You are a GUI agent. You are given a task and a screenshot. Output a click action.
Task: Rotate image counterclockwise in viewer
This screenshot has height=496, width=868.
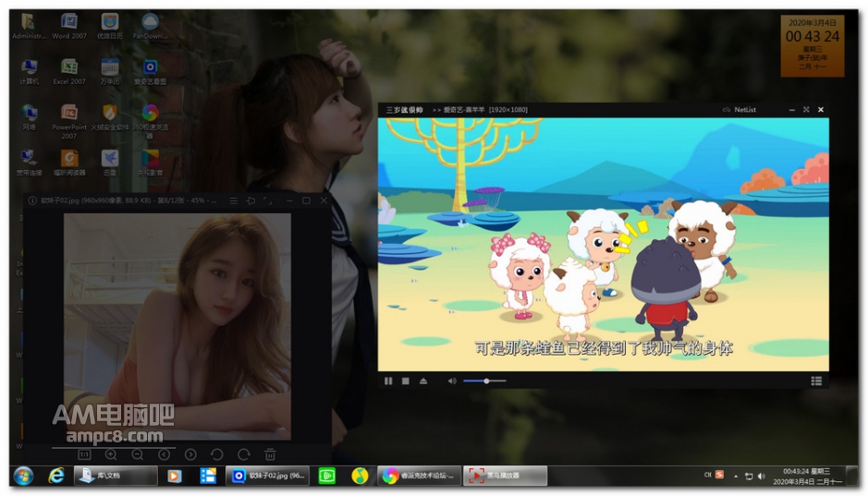[x=217, y=454]
